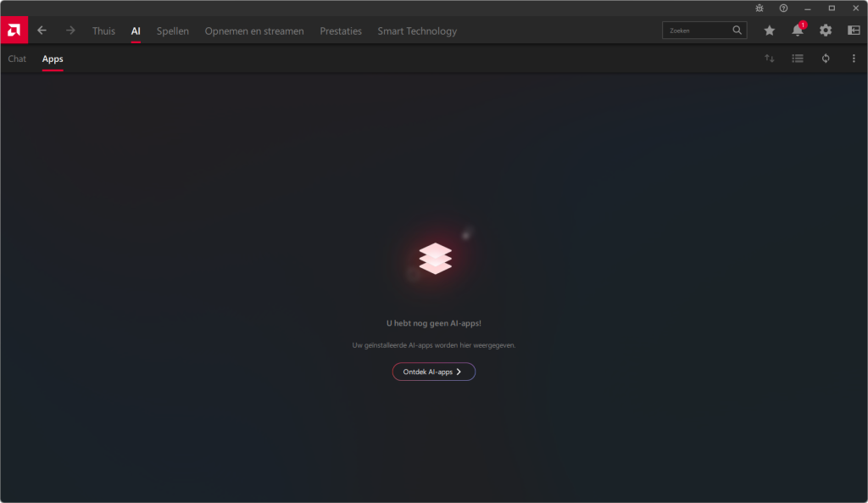868x503 pixels.
Task: Open the three-dot more options menu
Action: [x=854, y=59]
